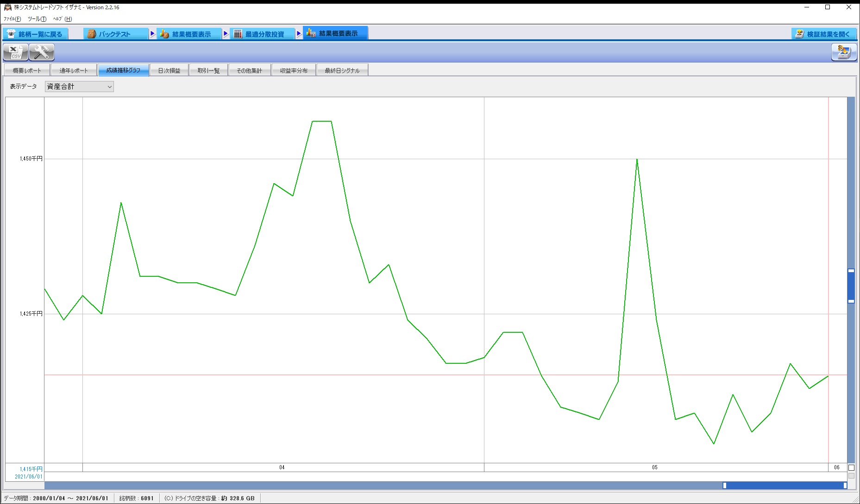Open the バックテスト step

pyautogui.click(x=115, y=34)
